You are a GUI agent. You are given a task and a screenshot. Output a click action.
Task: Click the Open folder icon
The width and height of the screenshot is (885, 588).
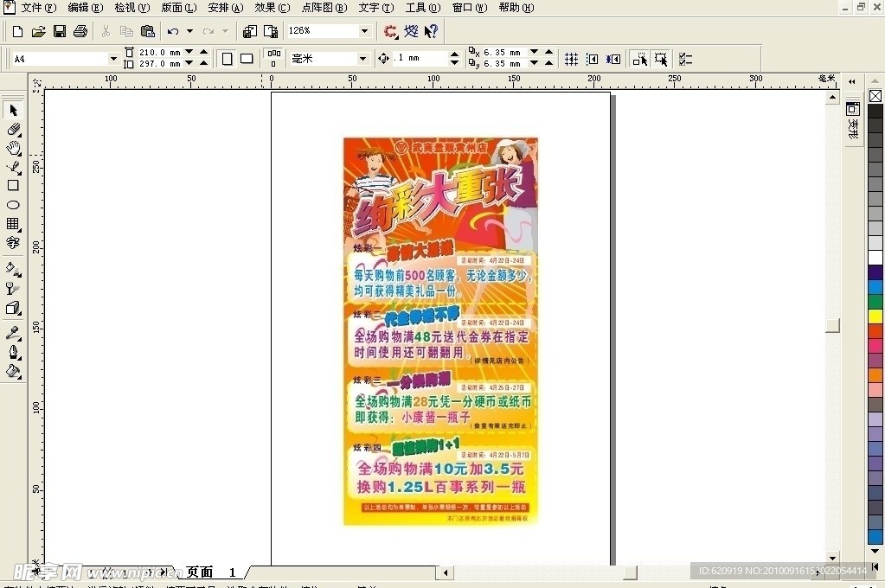tap(38, 31)
